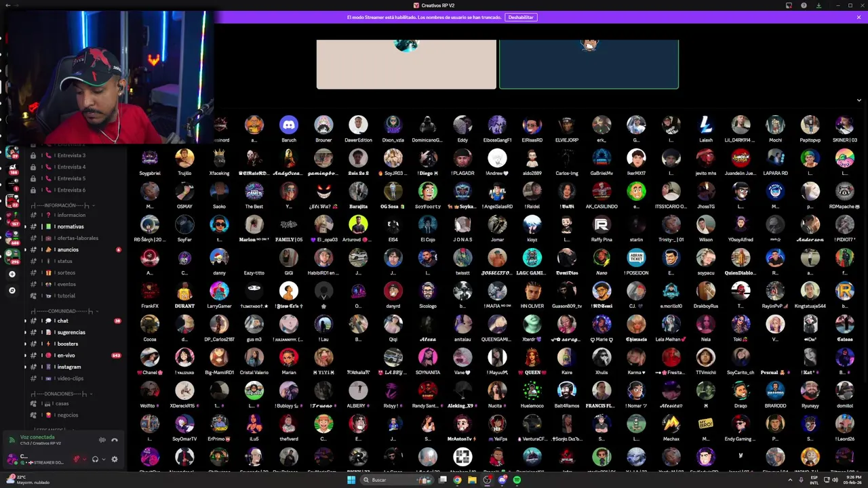The image size is (868, 488).
Task: Open the ofertas-laborales channel
Action: click(71, 238)
